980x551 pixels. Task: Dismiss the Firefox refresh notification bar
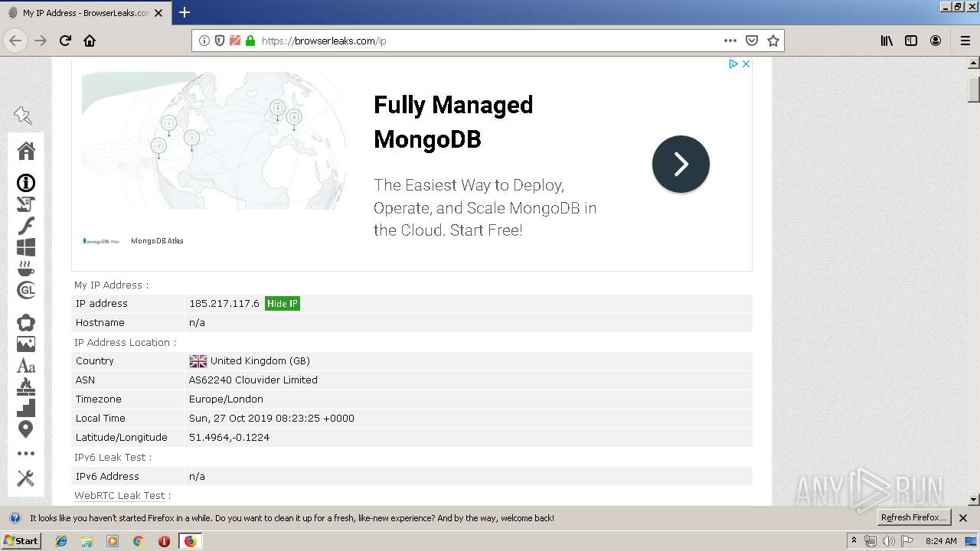963,518
